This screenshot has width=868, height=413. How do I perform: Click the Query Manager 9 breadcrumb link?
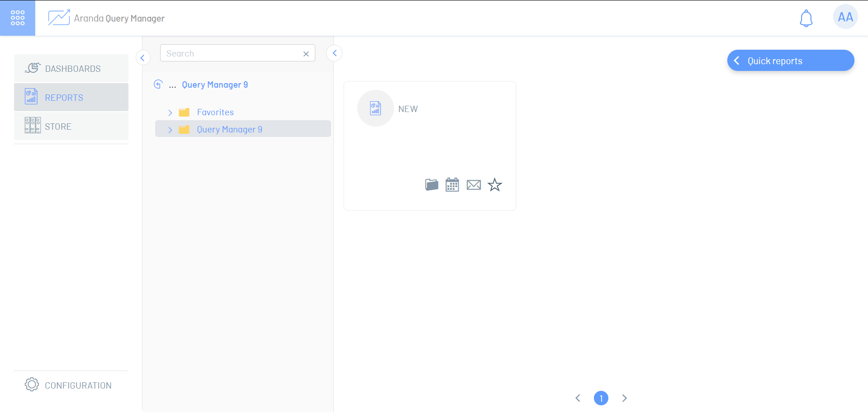[215, 85]
